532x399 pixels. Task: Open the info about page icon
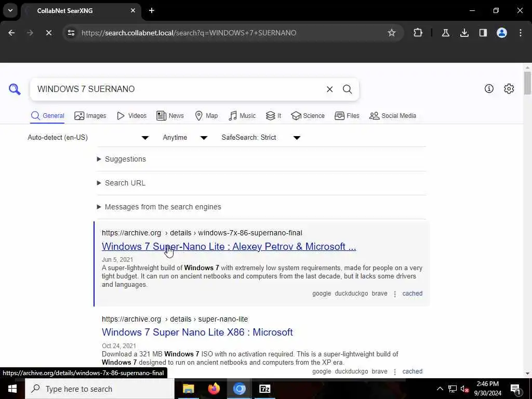[x=489, y=88]
